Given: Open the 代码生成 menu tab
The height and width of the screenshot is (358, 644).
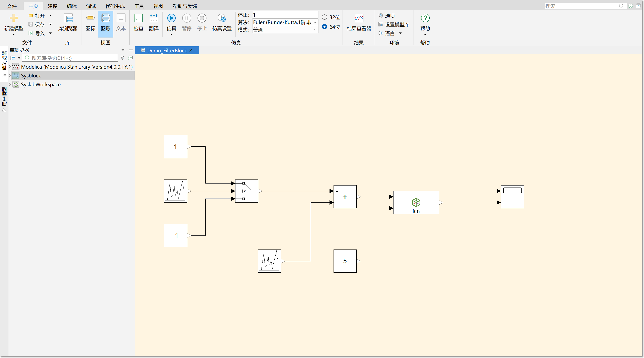Looking at the screenshot, I should point(115,6).
